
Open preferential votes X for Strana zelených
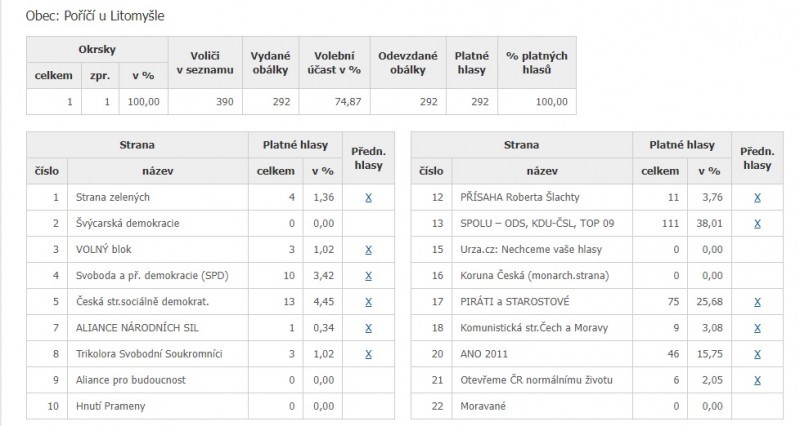click(368, 197)
